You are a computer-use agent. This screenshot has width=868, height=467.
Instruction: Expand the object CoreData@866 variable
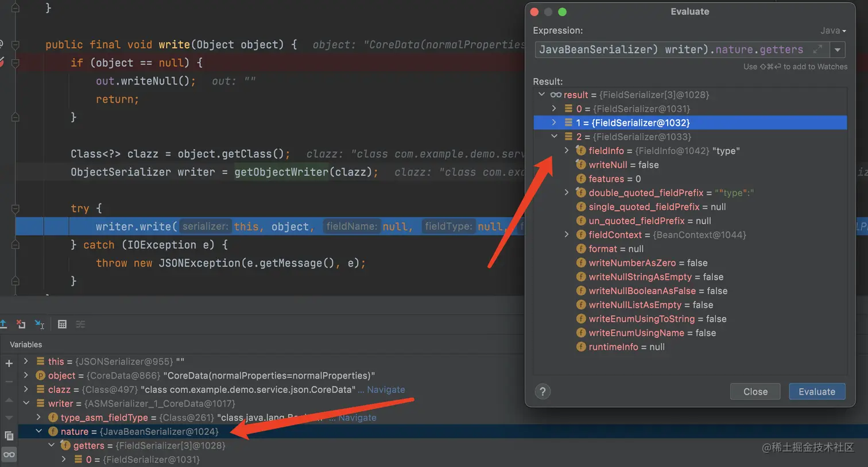point(26,375)
